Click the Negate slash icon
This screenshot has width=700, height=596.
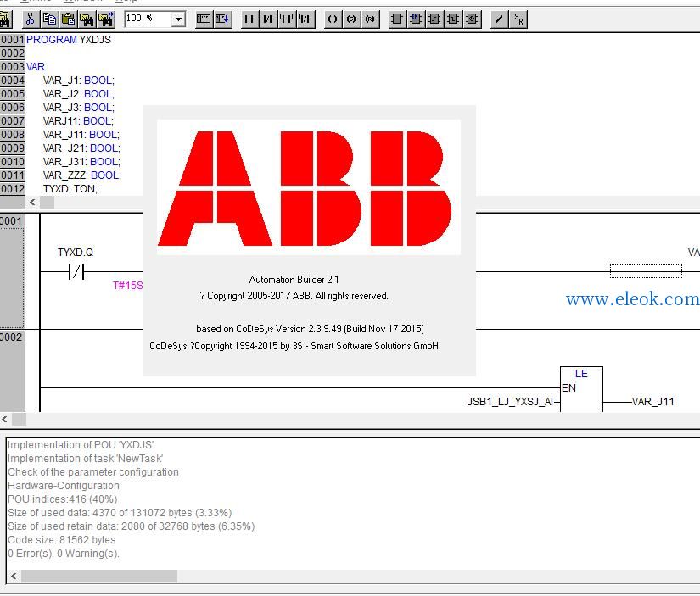[x=499, y=19]
